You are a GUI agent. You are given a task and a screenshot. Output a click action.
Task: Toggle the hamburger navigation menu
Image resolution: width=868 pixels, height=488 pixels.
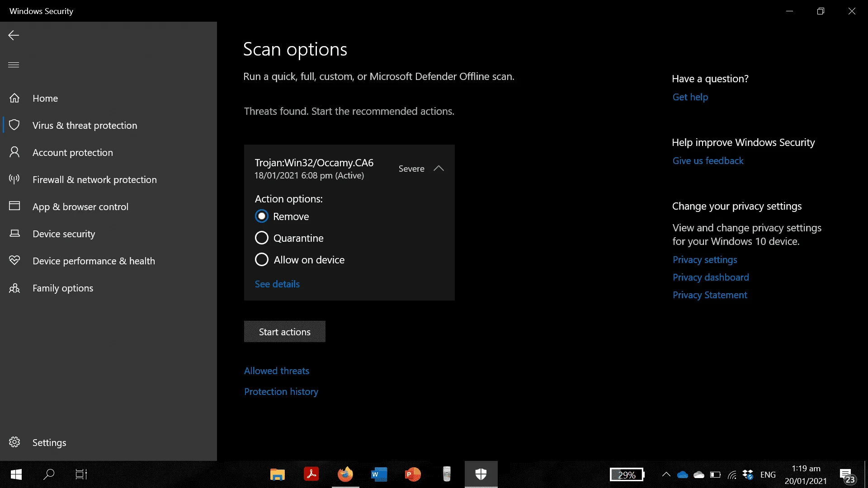[14, 65]
